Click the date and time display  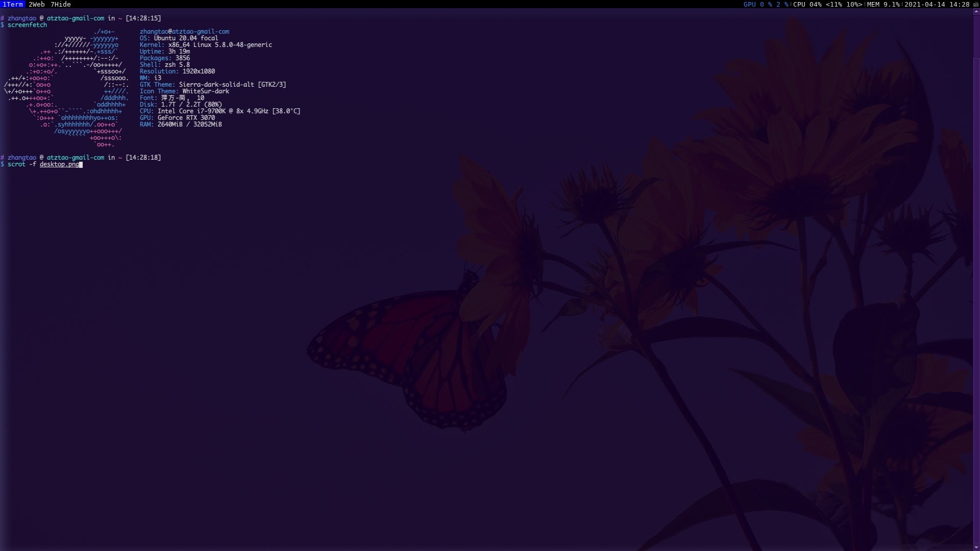(937, 4)
